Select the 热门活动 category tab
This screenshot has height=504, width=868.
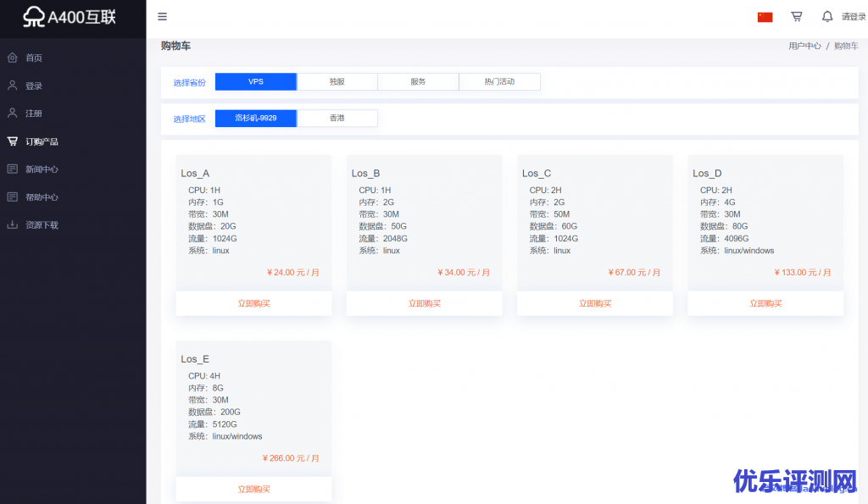coord(499,82)
